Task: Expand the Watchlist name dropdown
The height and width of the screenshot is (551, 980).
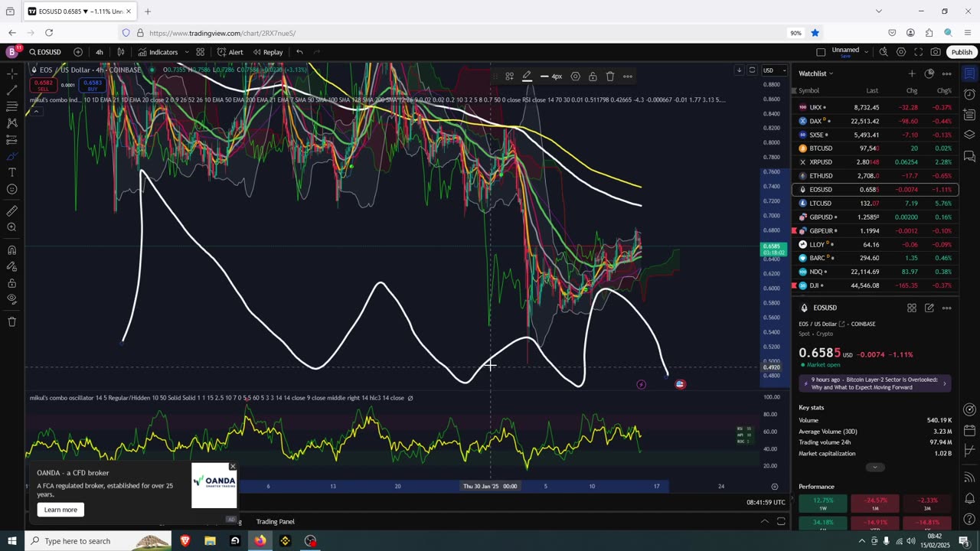Action: [x=815, y=73]
